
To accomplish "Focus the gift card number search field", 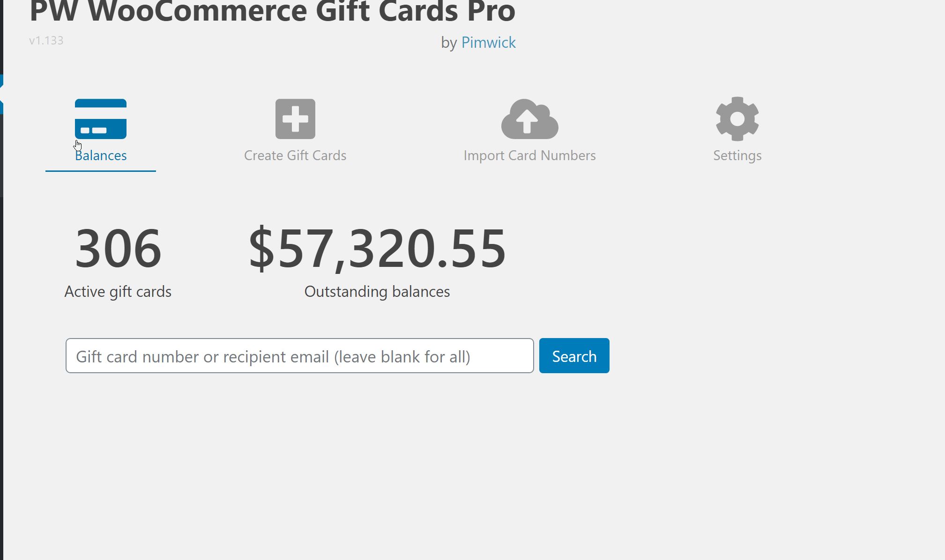I will tap(299, 356).
